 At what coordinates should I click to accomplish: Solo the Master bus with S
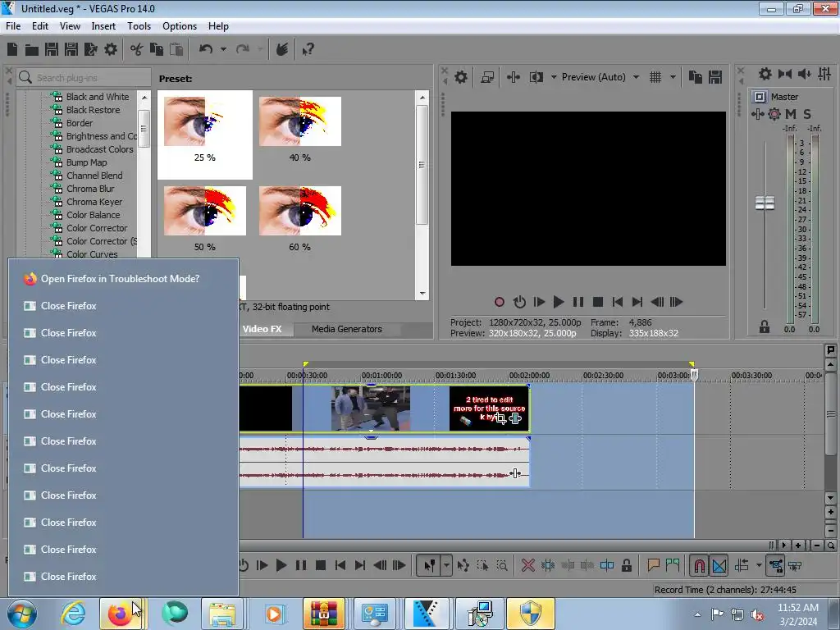coord(807,113)
